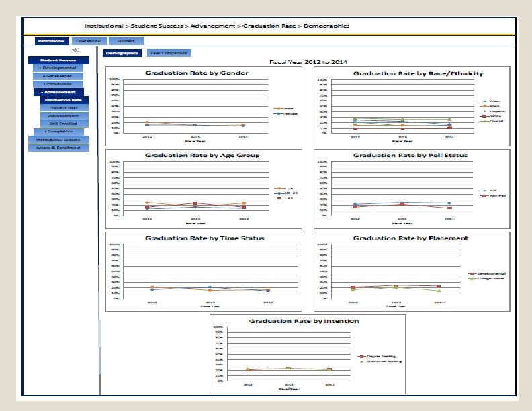Expand the Persistence sidebar group
The width and height of the screenshot is (532, 411).
point(58,84)
